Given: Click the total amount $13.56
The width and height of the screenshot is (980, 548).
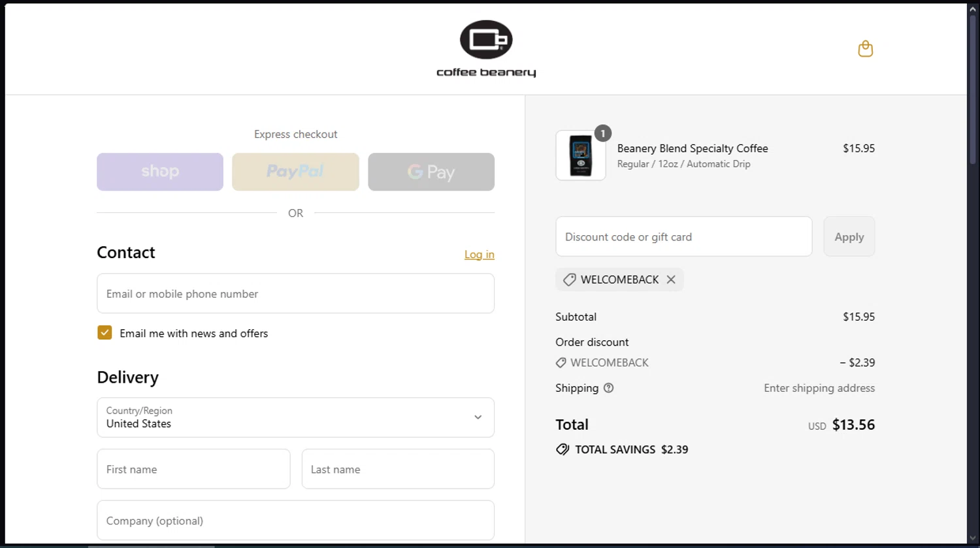Looking at the screenshot, I should (853, 425).
